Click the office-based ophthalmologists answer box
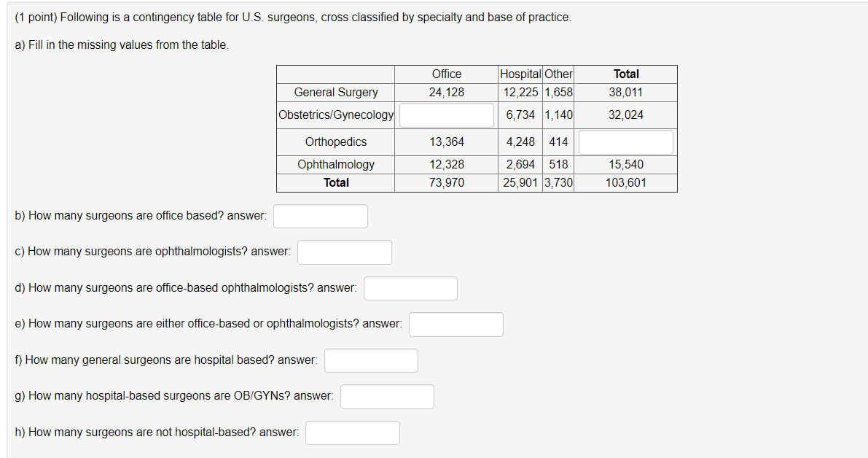868x458 pixels. 411,289
